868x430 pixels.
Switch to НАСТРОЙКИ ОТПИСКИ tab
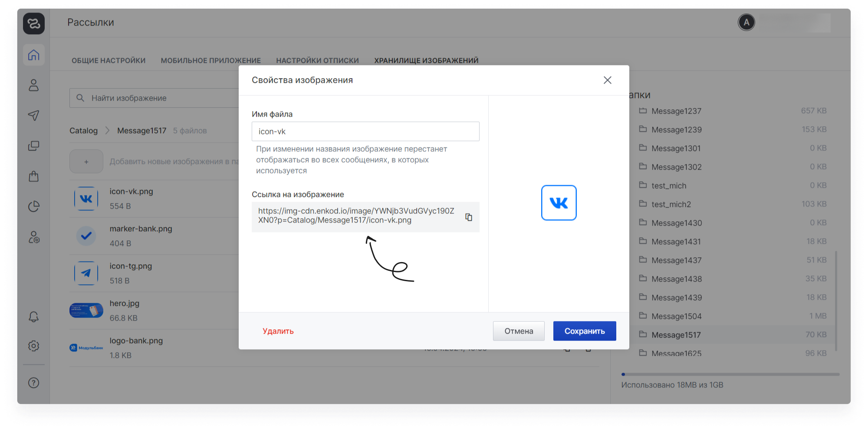click(318, 60)
